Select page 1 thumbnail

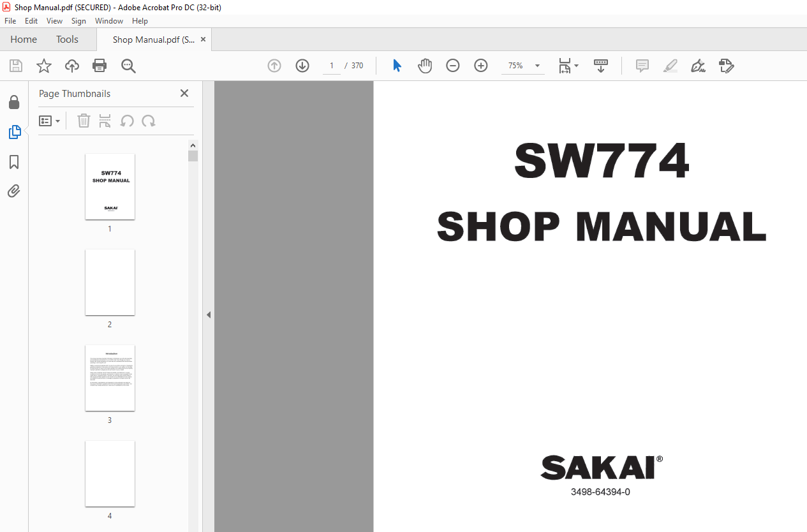coord(110,186)
